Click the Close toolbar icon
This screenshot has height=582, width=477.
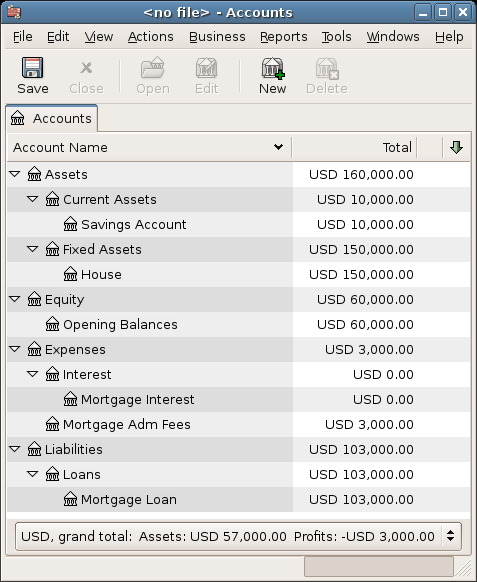[86, 68]
